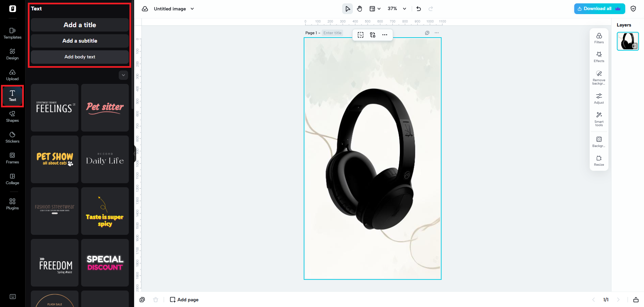Viewport: 644px width, 307px height.
Task: Collapse the text styles section with the chevron
Action: click(123, 75)
